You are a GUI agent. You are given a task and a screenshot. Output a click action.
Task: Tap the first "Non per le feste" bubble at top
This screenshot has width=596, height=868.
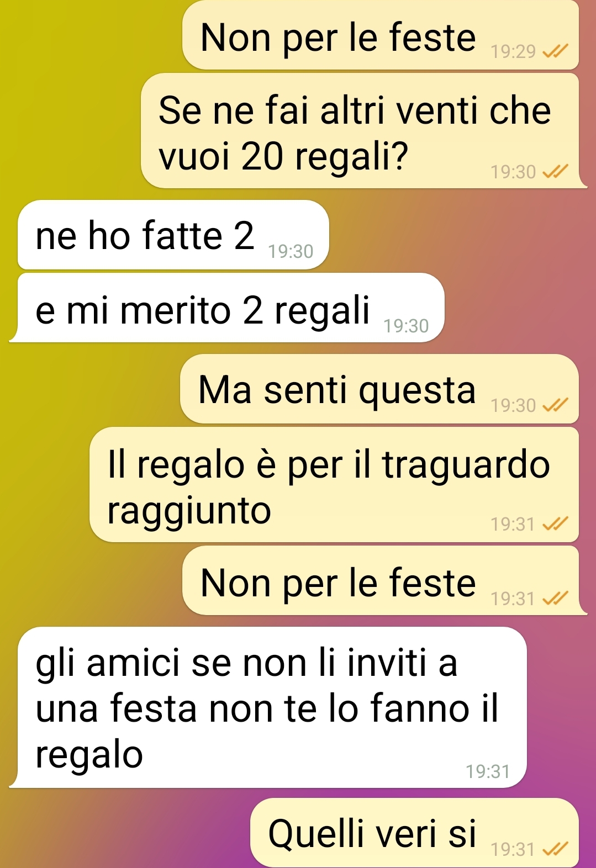click(381, 35)
